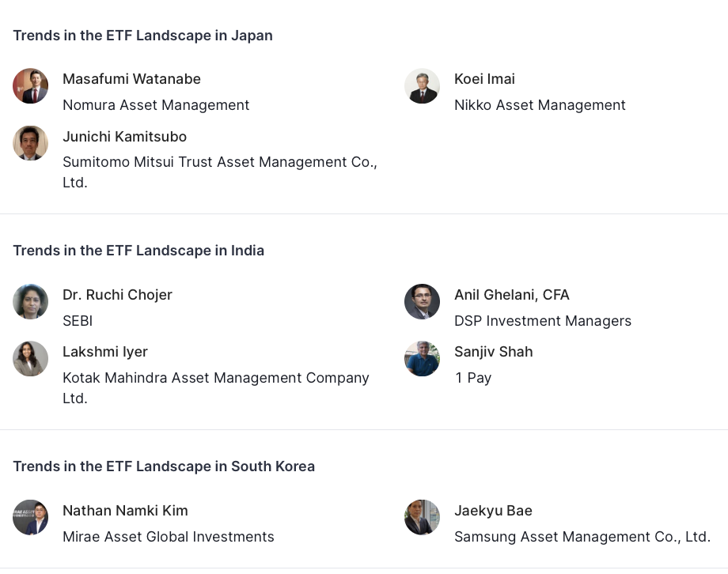Viewport: 728px width, 574px height.
Task: Open the Masafumi Watanabe speaker name
Action: pos(131,79)
